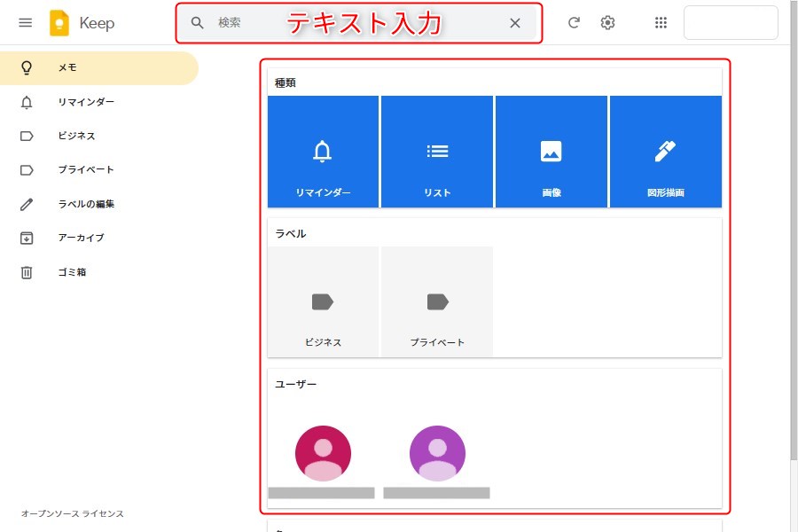Open ゴミ箱 in the sidebar
798x532 pixels.
point(72,272)
